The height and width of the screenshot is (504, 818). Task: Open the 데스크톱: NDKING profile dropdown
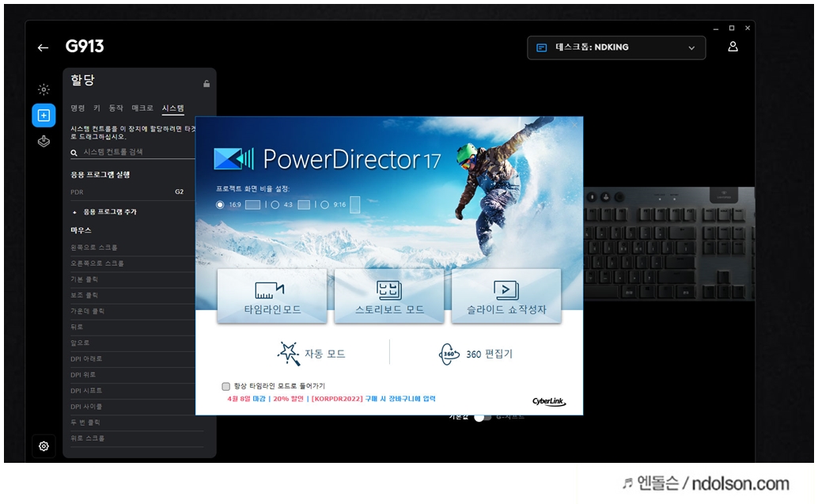pos(616,47)
